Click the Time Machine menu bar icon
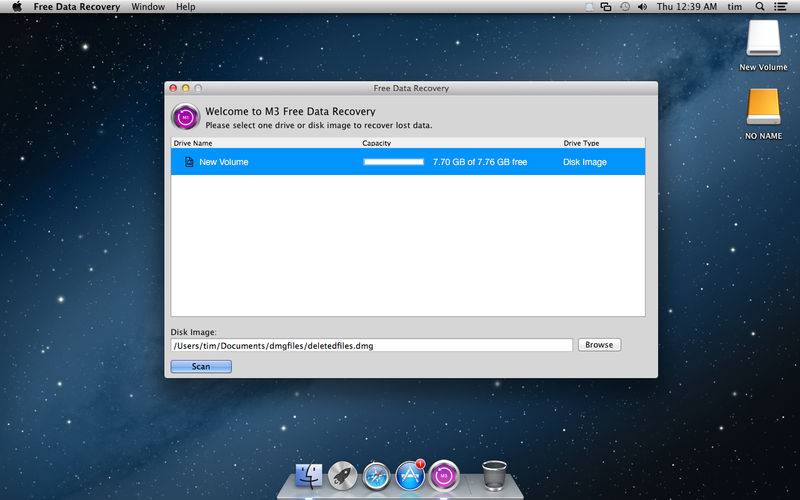 tap(624, 7)
